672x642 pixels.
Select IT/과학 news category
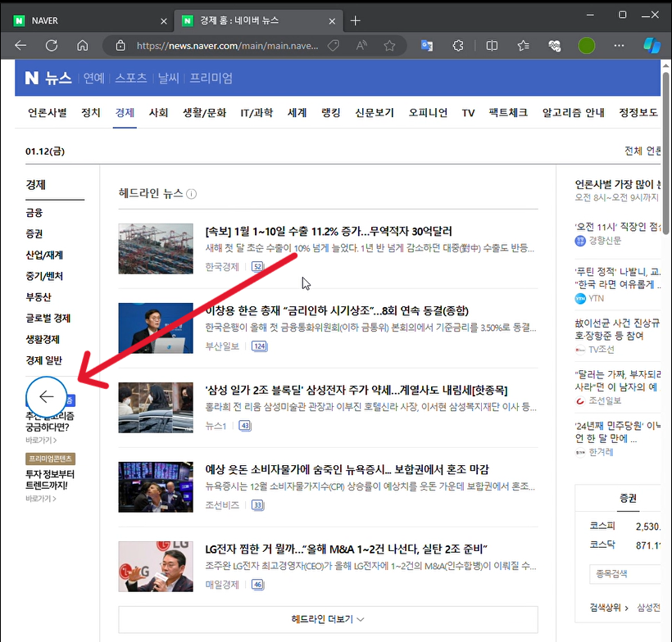click(x=257, y=113)
